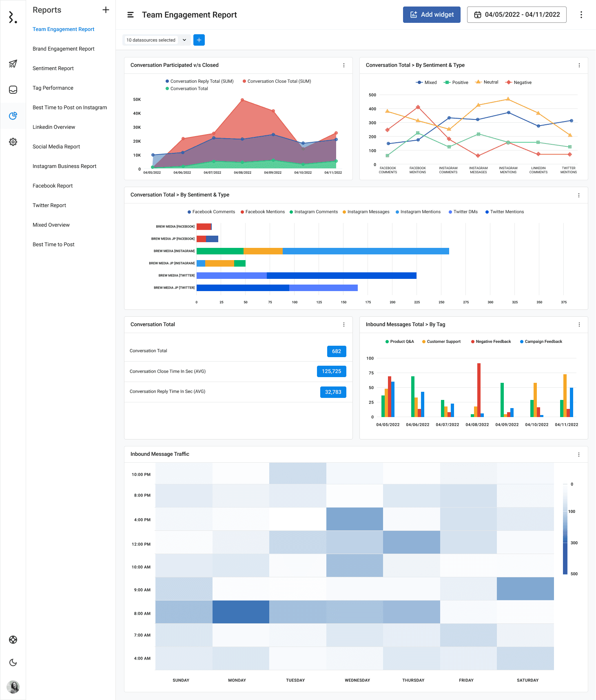This screenshot has height=700, width=596.
Task: Click blue plus button beside datasources
Action: click(x=199, y=40)
